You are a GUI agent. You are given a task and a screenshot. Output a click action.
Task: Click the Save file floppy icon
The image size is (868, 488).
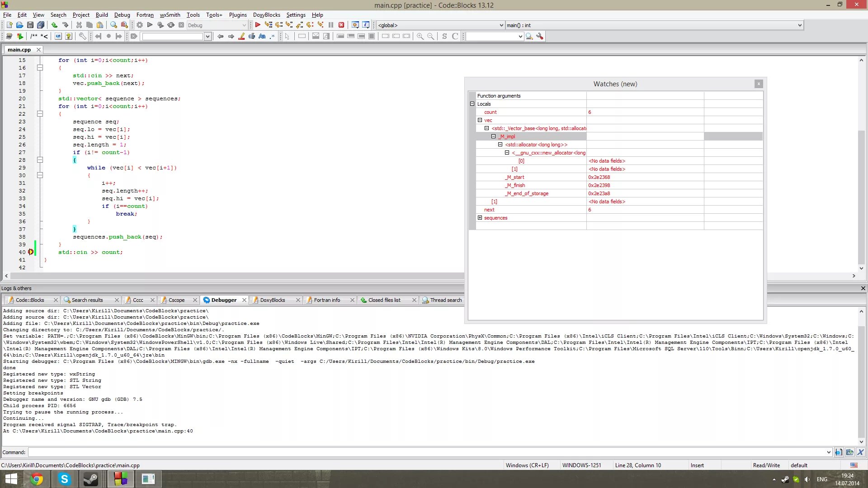30,25
